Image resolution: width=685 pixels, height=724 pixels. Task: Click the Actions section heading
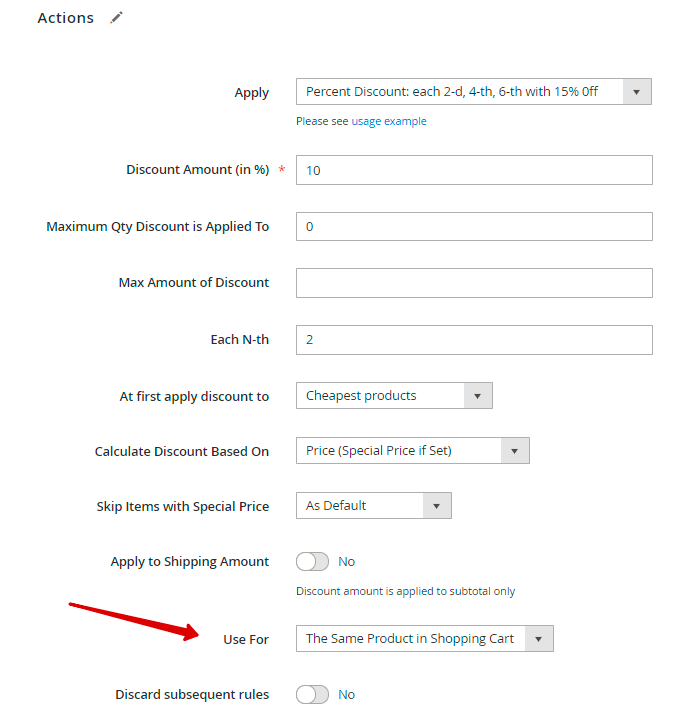[65, 18]
